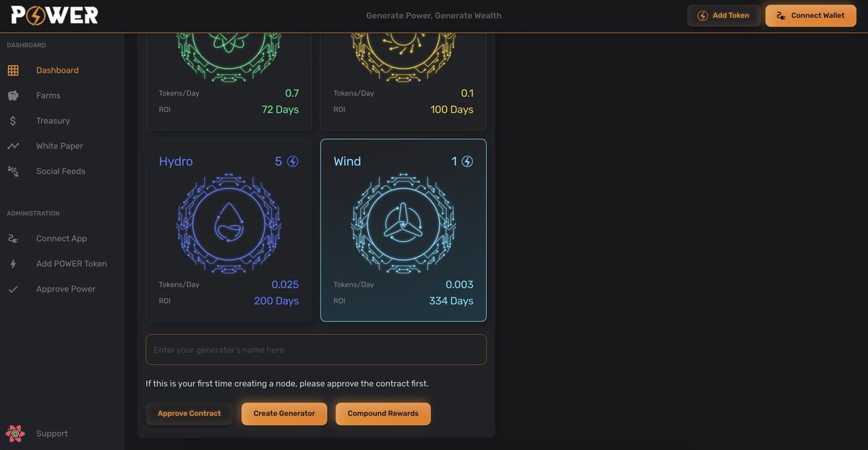Open the Treasury section
868x450 pixels.
[x=53, y=119]
